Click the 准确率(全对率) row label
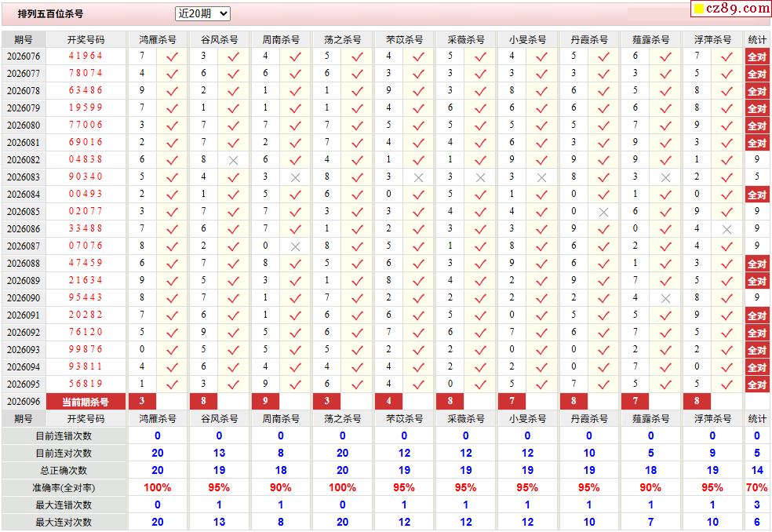This screenshot has height=532, width=772. pos(64,488)
